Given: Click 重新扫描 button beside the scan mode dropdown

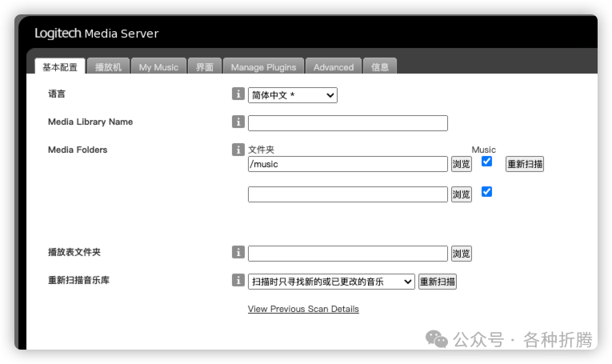Looking at the screenshot, I should (x=437, y=282).
